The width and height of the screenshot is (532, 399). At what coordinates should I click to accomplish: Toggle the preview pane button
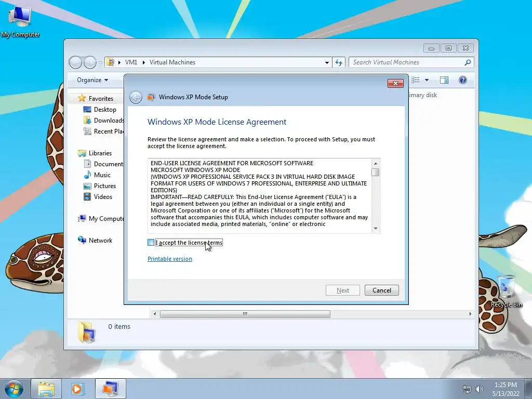pos(444,80)
